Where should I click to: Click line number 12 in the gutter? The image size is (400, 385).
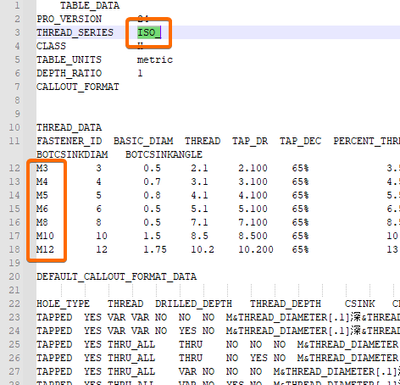pyautogui.click(x=14, y=168)
